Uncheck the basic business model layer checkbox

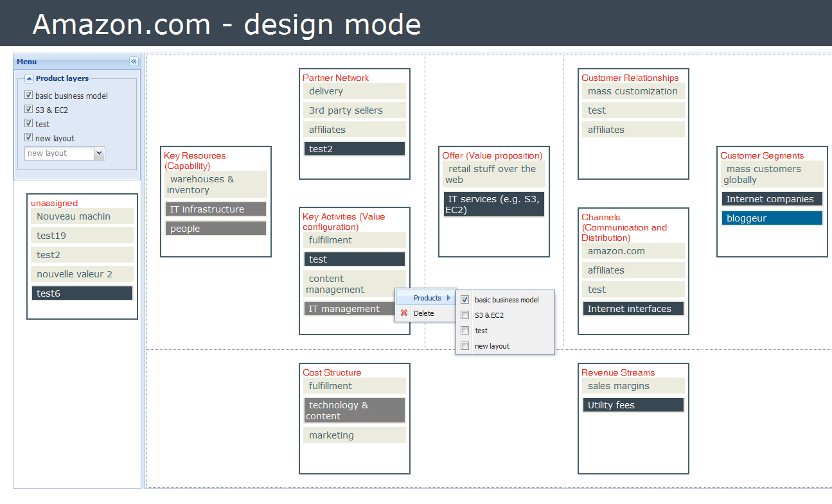pos(28,96)
